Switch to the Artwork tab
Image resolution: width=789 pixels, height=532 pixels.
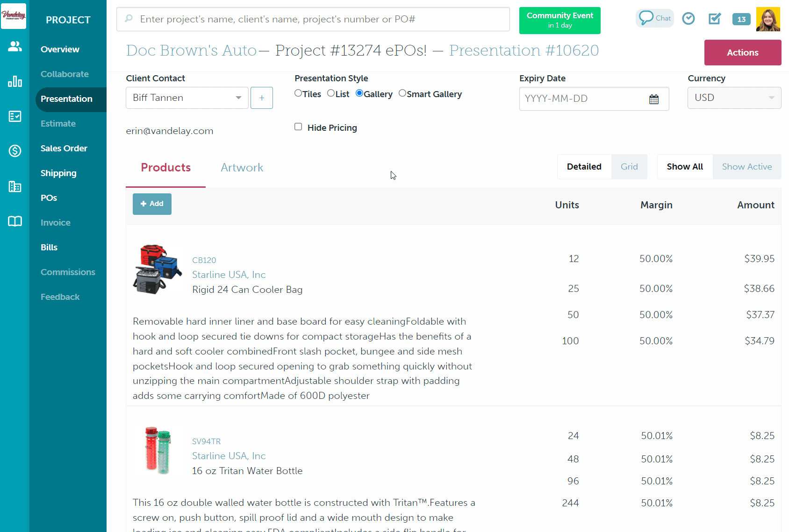(x=242, y=168)
